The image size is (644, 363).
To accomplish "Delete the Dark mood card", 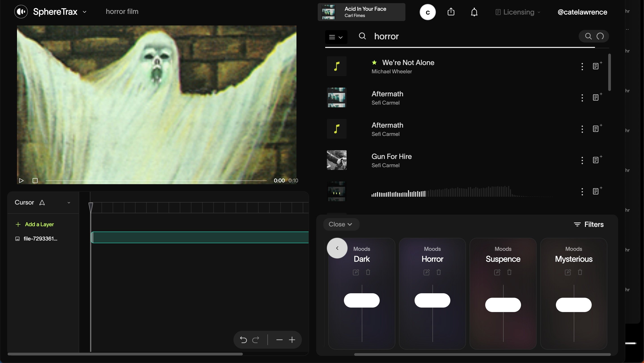I will 368,272.
